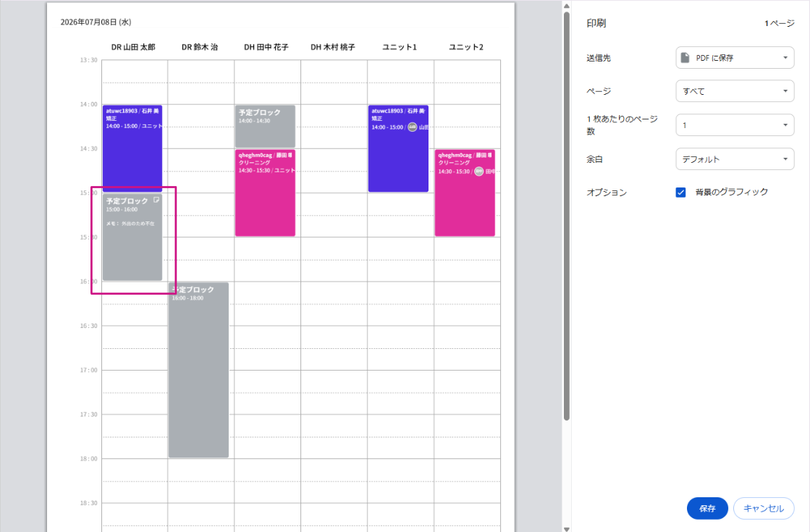810x532 pixels.
Task: Click the preview scrollbar down arrow
Action: pyautogui.click(x=567, y=528)
